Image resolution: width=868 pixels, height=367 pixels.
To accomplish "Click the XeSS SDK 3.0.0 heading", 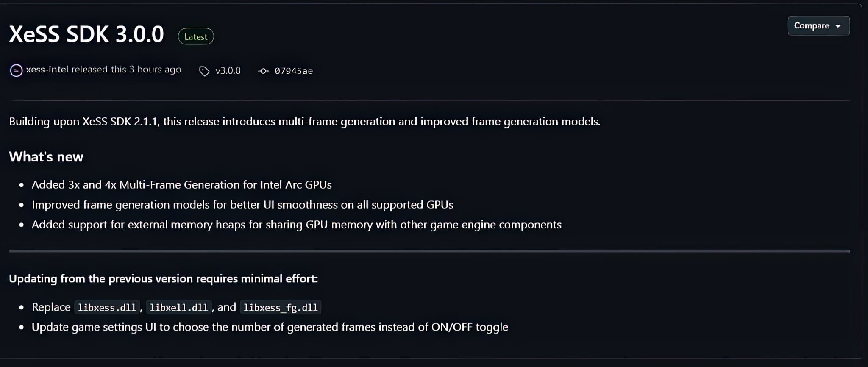I will pyautogui.click(x=86, y=34).
